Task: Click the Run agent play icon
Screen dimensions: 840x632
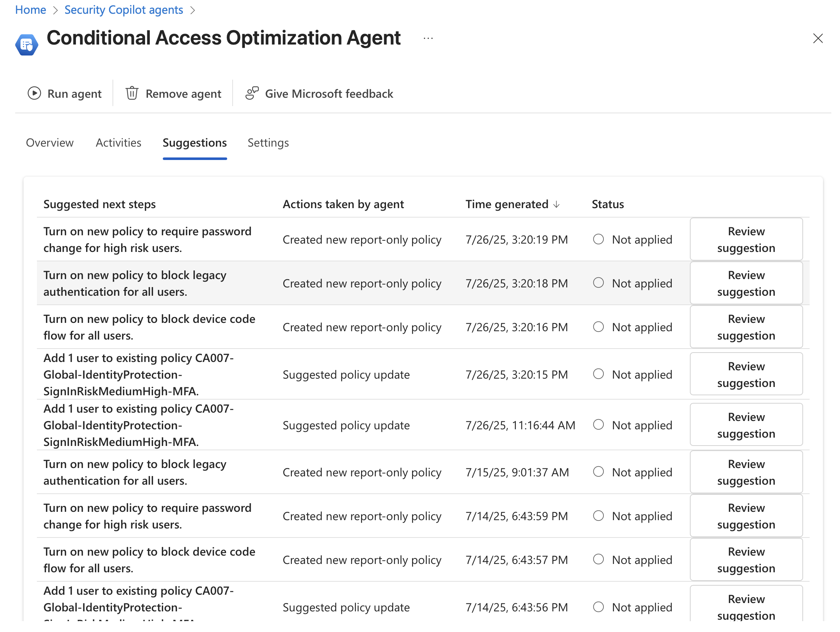Action: [x=34, y=93]
